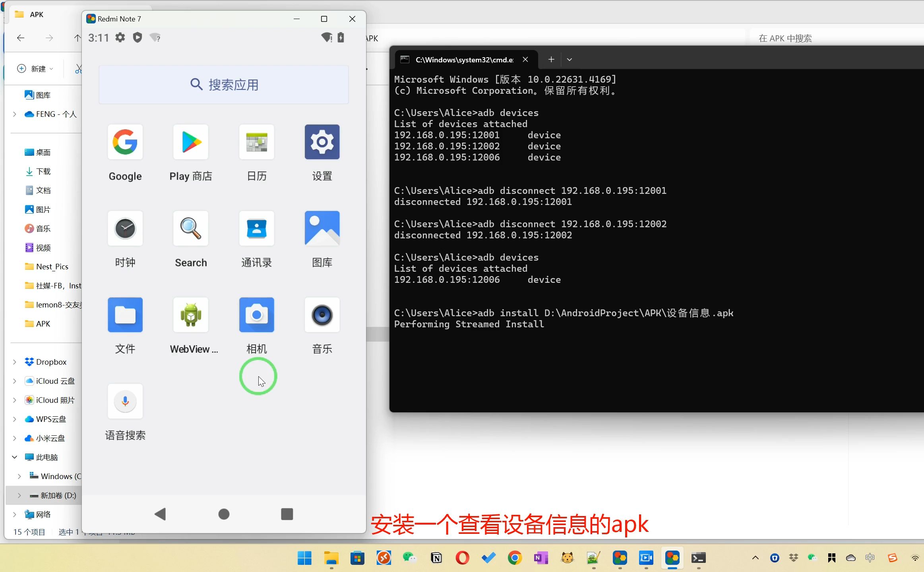Expand the 网络 node
The width and height of the screenshot is (924, 572).
tap(15, 514)
